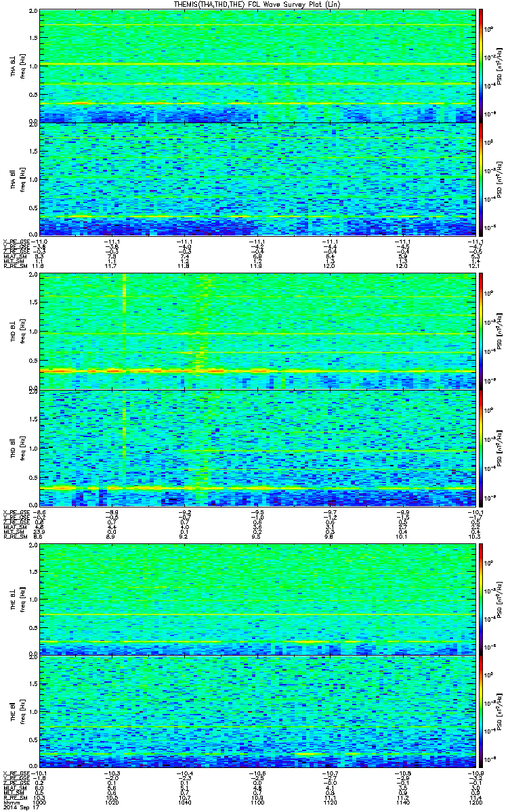The height and width of the screenshot is (812, 508).
Task: Click the THA BL spectrogram panel
Action: tap(257, 66)
